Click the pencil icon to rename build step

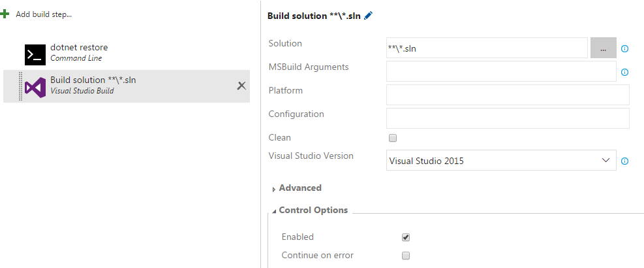click(369, 16)
